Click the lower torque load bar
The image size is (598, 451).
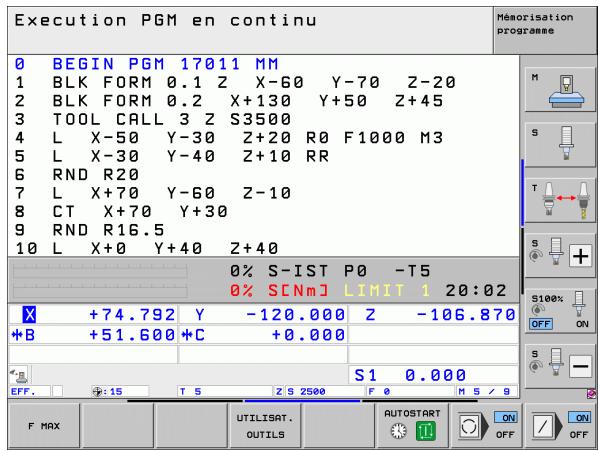pyautogui.click(x=100, y=291)
